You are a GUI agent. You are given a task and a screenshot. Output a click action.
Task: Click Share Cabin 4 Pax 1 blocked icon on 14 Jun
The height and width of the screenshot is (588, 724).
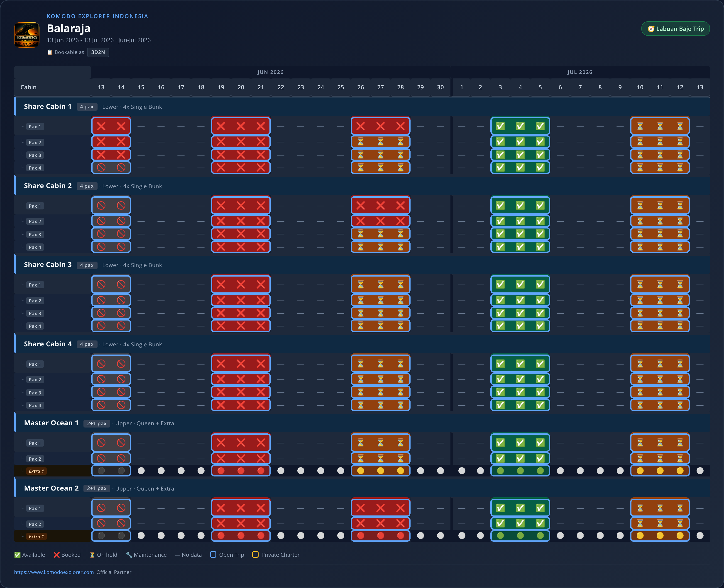[x=121, y=364]
